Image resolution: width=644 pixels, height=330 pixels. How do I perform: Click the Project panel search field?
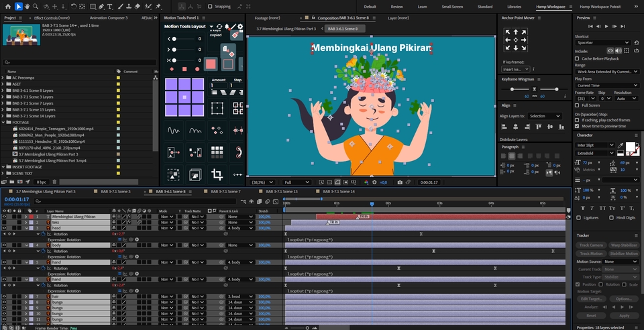80,62
